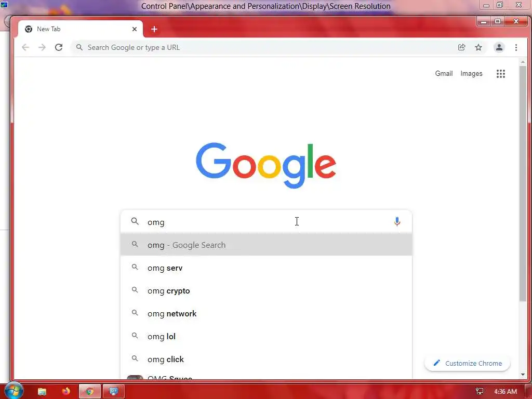
Task: Choose the 'omg serv' suggestion
Action: click(267, 268)
